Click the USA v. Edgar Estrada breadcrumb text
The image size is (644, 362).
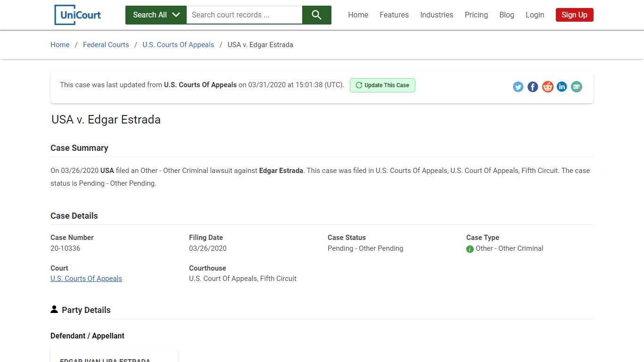click(x=260, y=45)
